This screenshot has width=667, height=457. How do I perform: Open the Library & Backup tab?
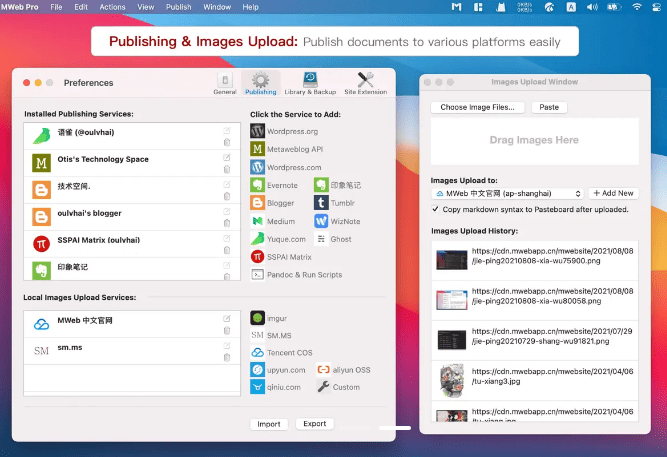310,83
